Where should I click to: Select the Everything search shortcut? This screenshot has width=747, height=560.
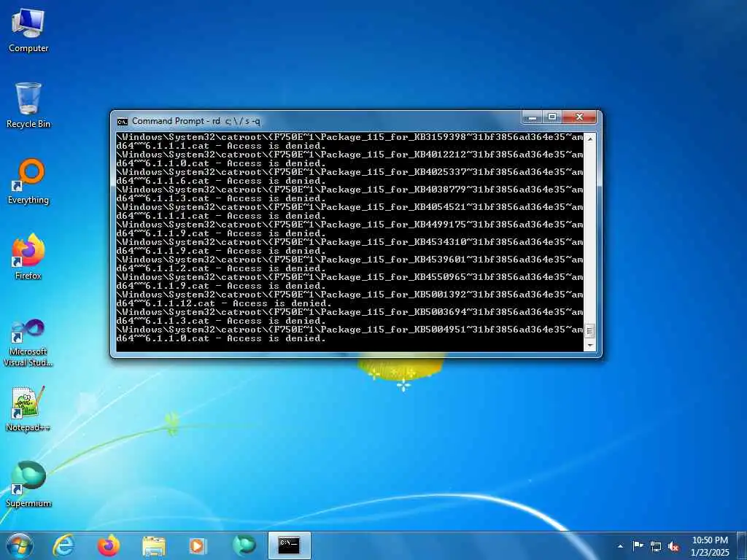(x=28, y=182)
